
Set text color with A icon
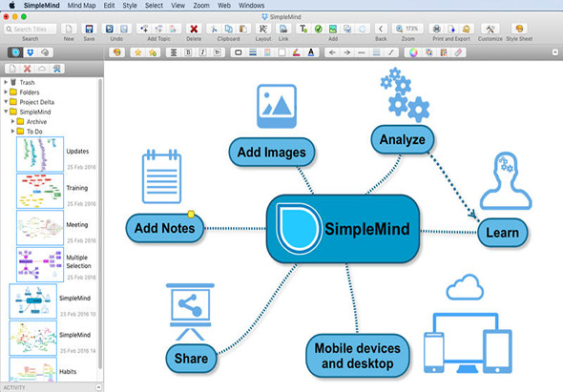tap(311, 52)
